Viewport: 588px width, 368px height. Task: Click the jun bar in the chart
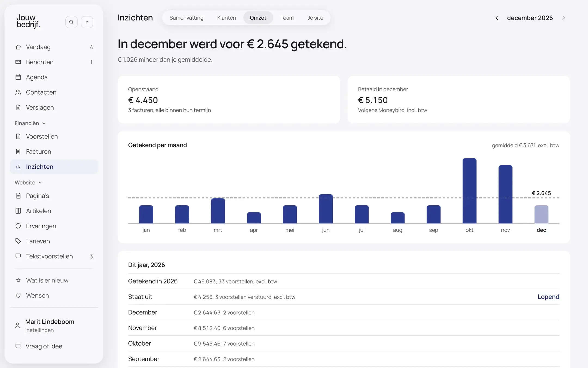[x=326, y=209]
